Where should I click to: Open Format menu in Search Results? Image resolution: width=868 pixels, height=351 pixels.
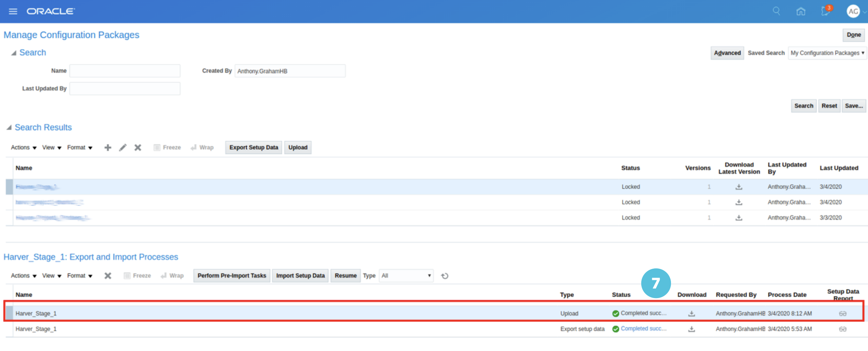(x=80, y=148)
